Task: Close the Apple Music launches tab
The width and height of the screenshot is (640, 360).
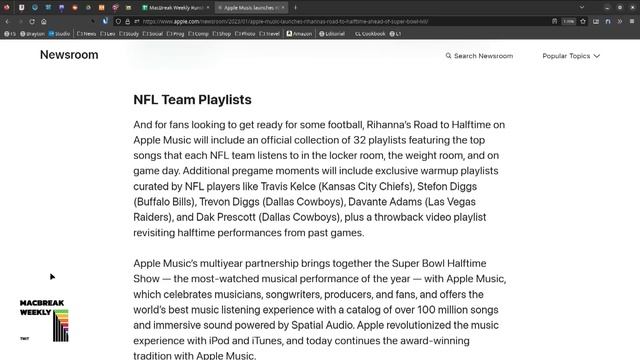Action: 283,7
